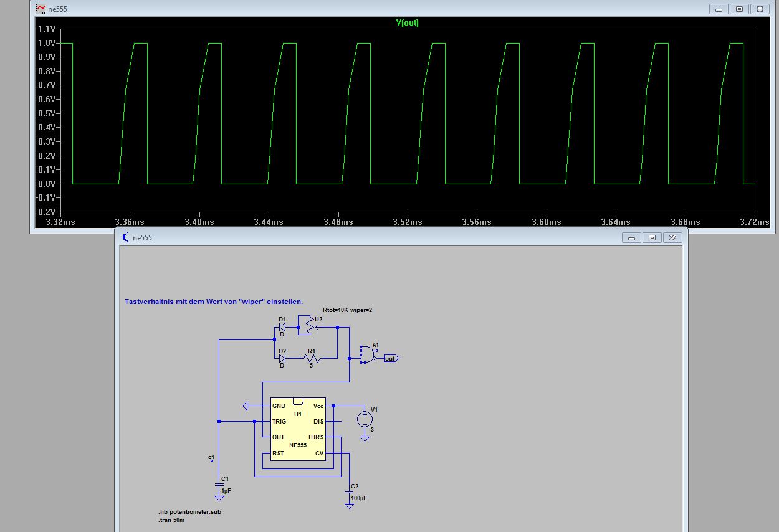Select the diode D1 symbol
The image size is (779, 532).
pos(282,326)
